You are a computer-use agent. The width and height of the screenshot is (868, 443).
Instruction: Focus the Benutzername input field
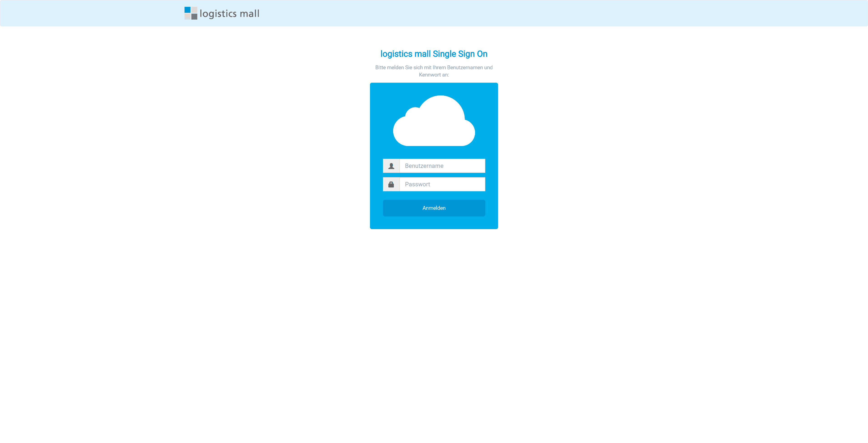(x=442, y=166)
